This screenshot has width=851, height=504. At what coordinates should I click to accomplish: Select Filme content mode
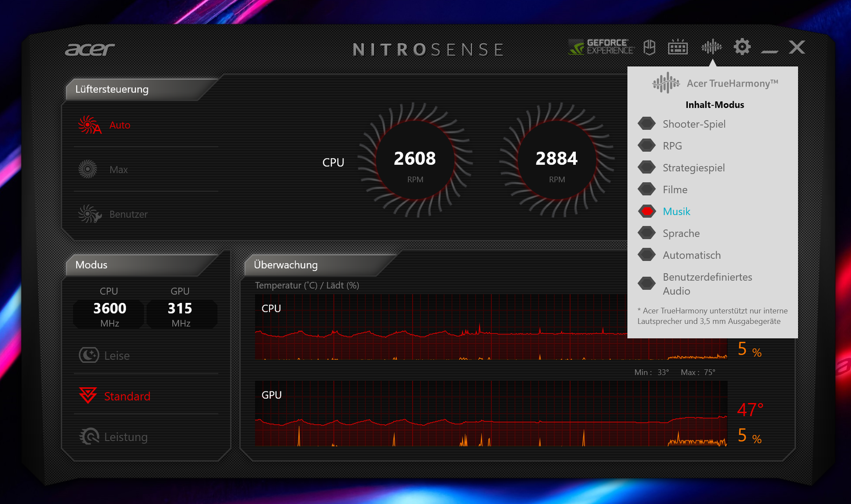click(675, 190)
